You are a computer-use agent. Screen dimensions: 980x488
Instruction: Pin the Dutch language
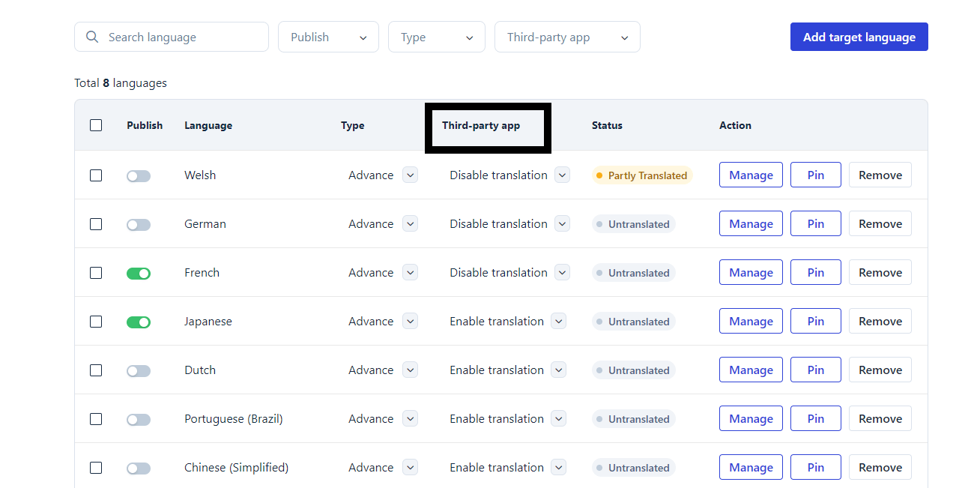point(816,370)
